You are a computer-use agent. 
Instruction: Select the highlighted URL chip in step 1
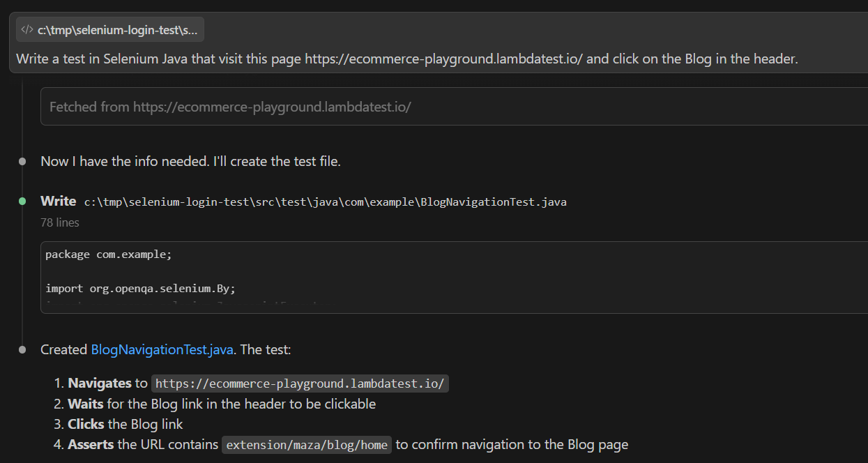[x=299, y=383]
